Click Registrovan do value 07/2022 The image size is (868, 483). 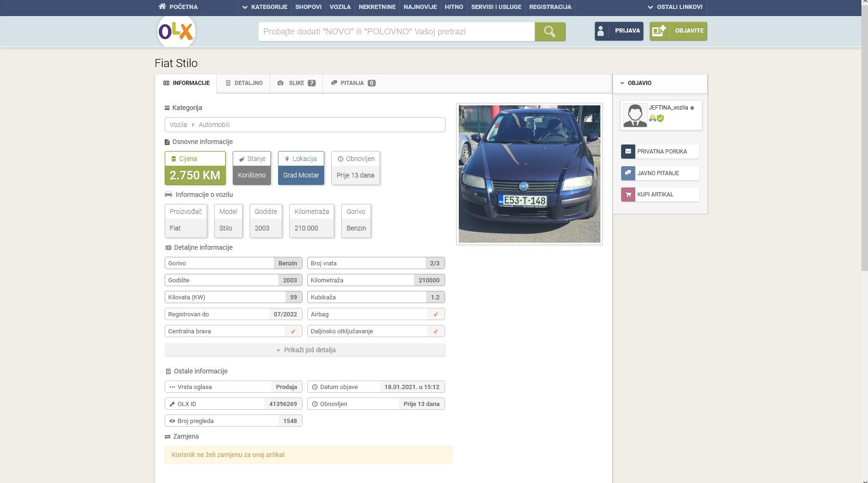tap(285, 314)
